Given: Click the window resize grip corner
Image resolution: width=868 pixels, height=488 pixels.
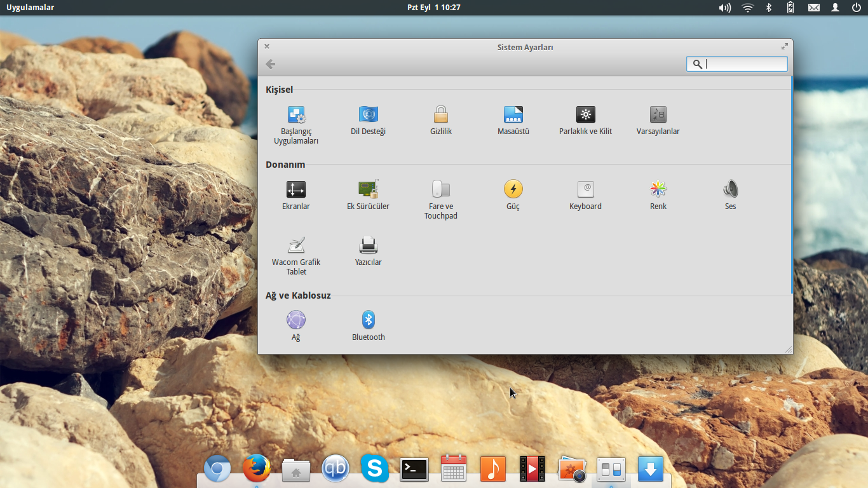Looking at the screenshot, I should pos(789,349).
